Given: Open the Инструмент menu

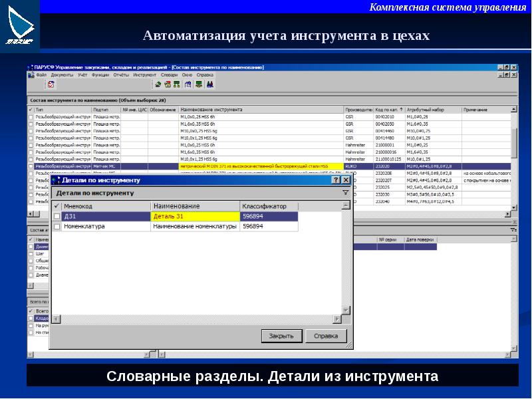Looking at the screenshot, I should 144,74.
